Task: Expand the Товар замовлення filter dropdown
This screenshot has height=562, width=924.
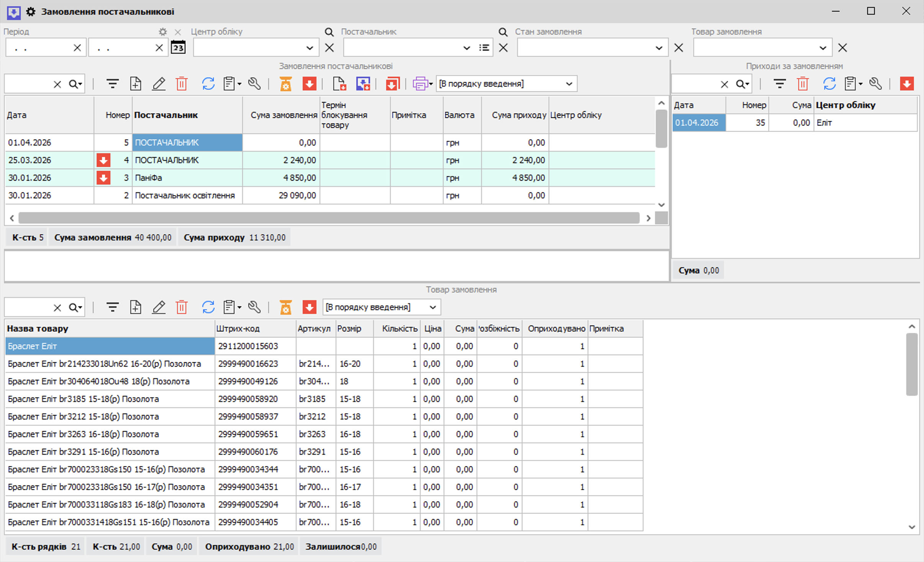Action: point(823,48)
